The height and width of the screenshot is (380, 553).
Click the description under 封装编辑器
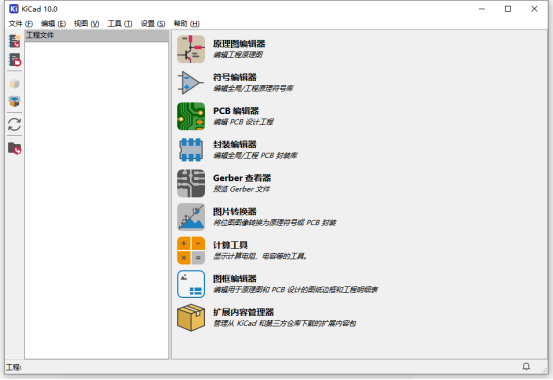[255, 156]
